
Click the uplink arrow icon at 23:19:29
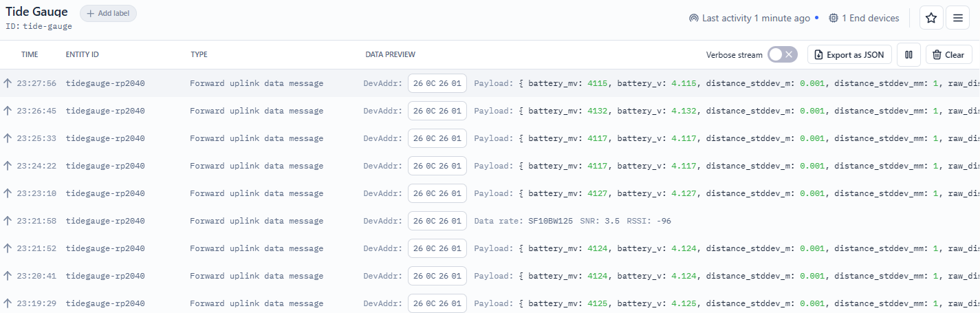coord(8,303)
